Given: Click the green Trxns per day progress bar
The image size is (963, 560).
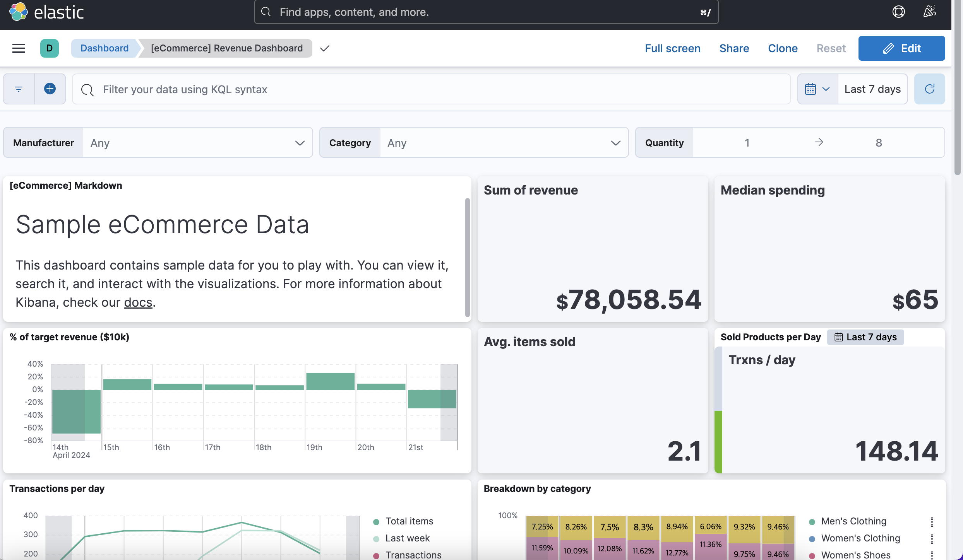Looking at the screenshot, I should 718,442.
